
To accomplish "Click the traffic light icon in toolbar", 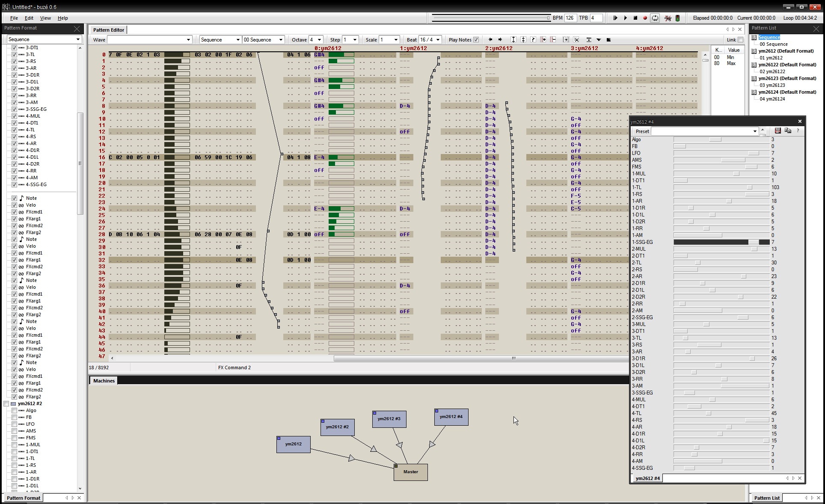I will [x=677, y=18].
